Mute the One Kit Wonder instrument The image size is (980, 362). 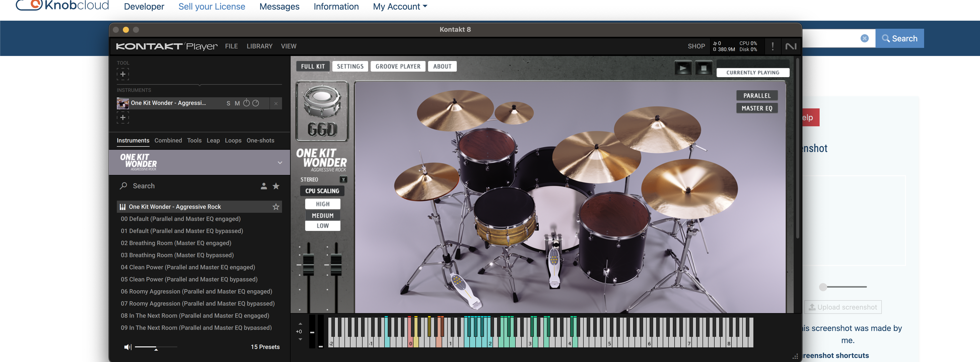click(237, 103)
